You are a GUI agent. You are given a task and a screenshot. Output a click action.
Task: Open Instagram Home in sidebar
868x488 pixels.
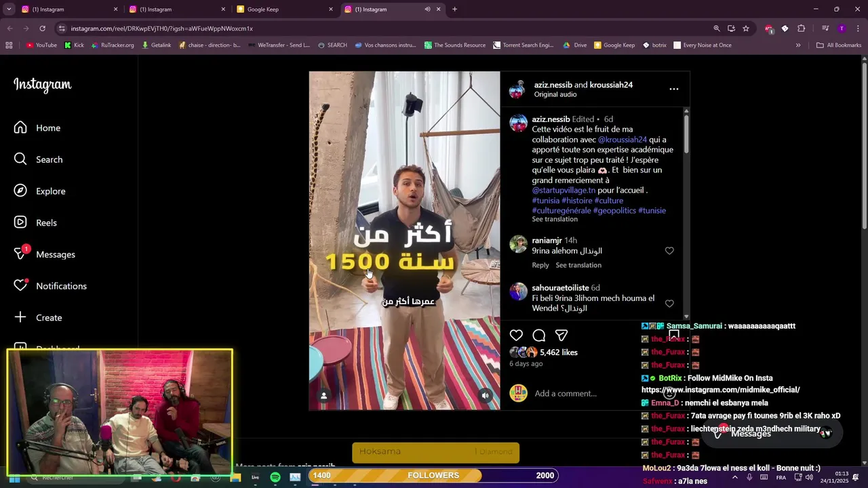pyautogui.click(x=37, y=128)
